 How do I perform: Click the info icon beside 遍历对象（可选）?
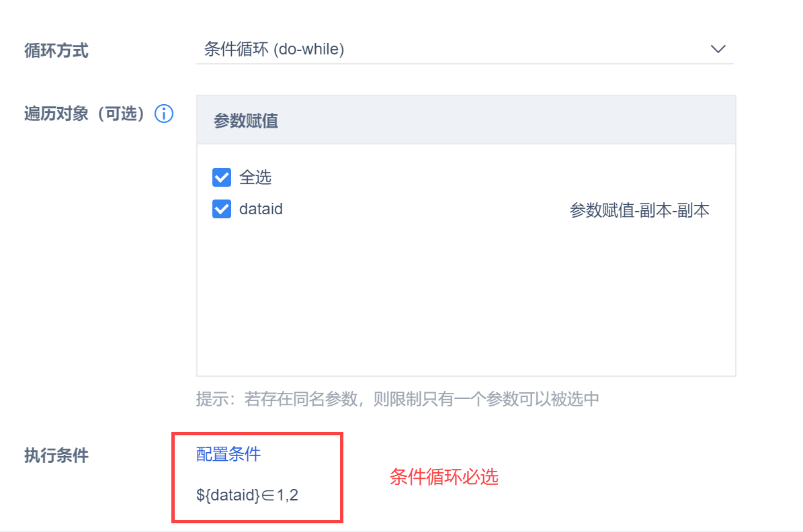pos(164,114)
